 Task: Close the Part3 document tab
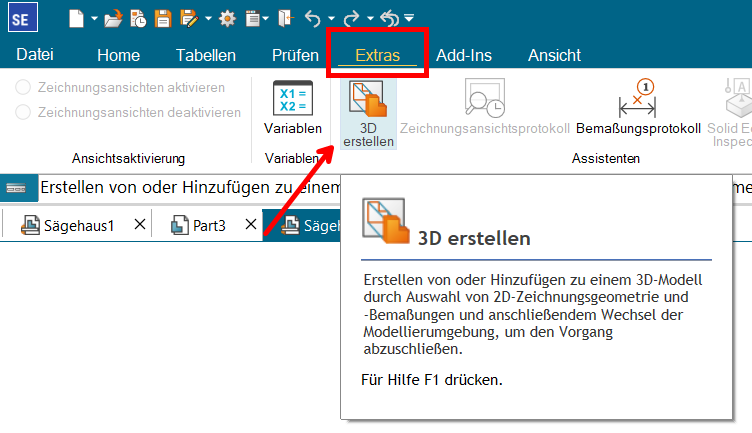251,224
